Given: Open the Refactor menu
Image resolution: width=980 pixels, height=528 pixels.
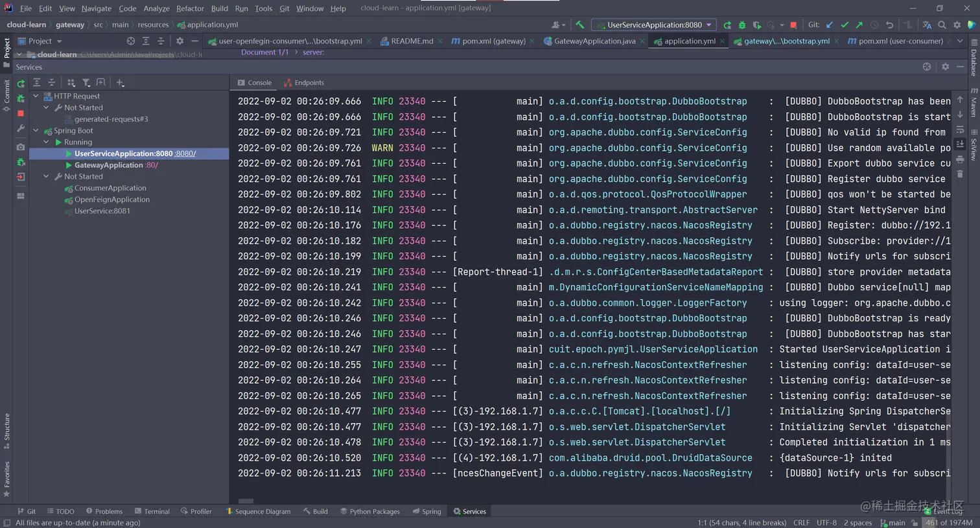Looking at the screenshot, I should (x=190, y=8).
